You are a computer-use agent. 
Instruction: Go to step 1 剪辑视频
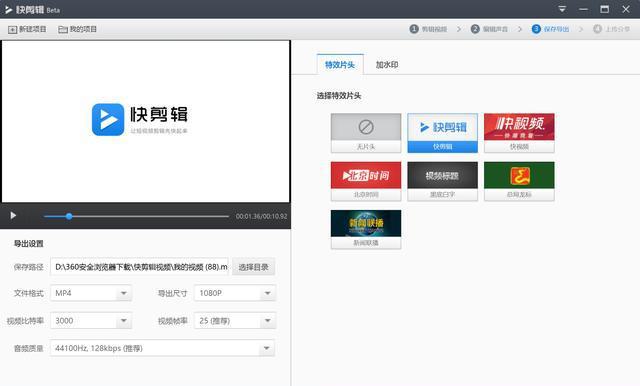pos(428,29)
